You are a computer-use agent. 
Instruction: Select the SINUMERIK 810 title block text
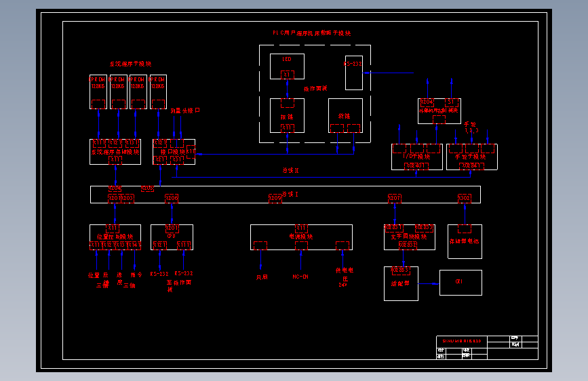click(x=462, y=341)
